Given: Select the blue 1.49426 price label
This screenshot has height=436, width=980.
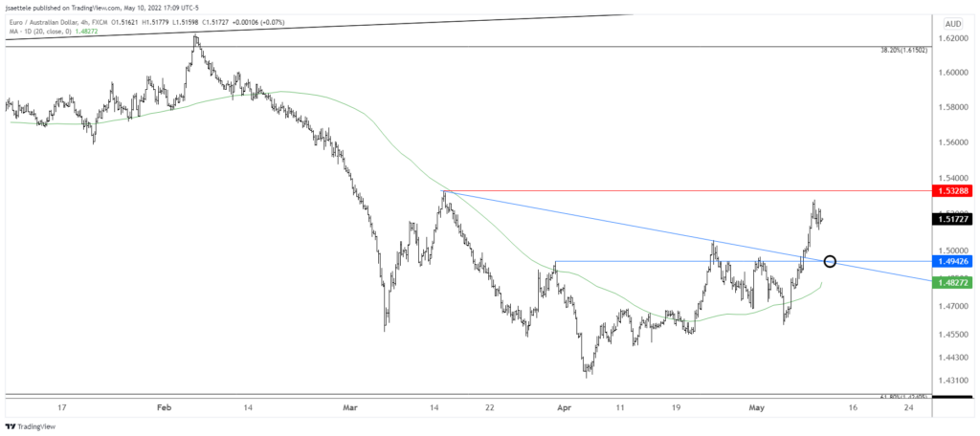Looking at the screenshot, I should pos(950,261).
